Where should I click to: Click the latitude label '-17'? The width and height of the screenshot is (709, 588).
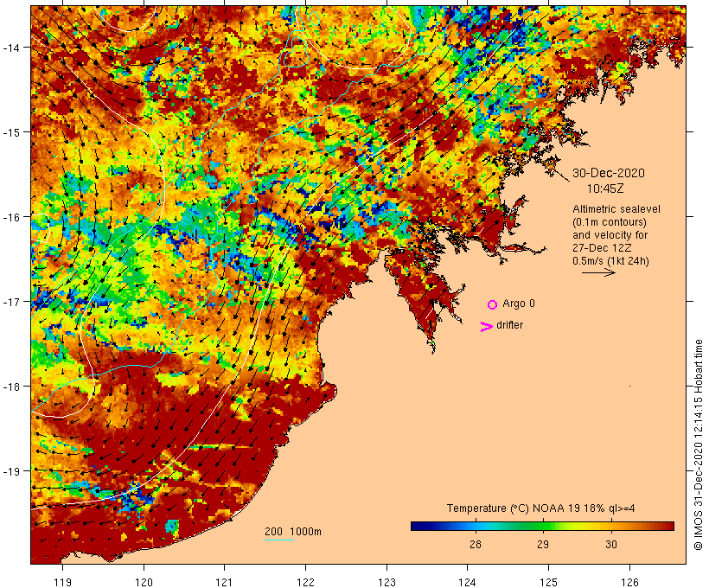tap(10, 301)
